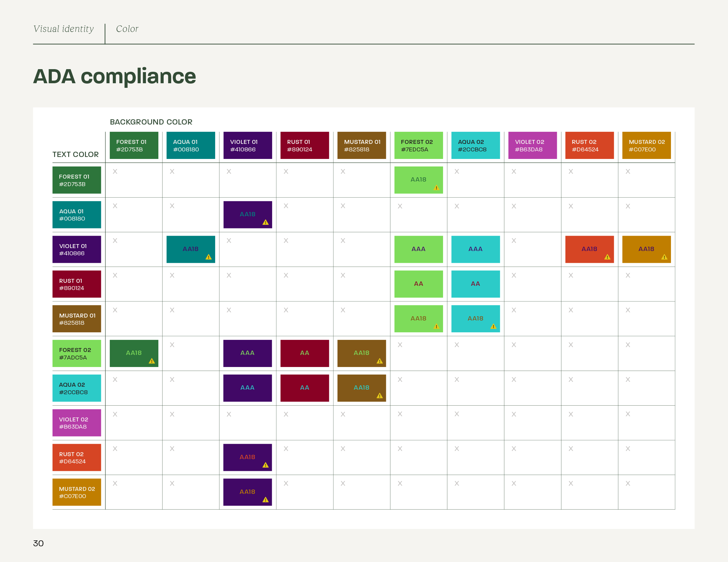Select the Violet 01 #410866 background column swatch
This screenshot has width=728, height=562.
click(x=248, y=145)
